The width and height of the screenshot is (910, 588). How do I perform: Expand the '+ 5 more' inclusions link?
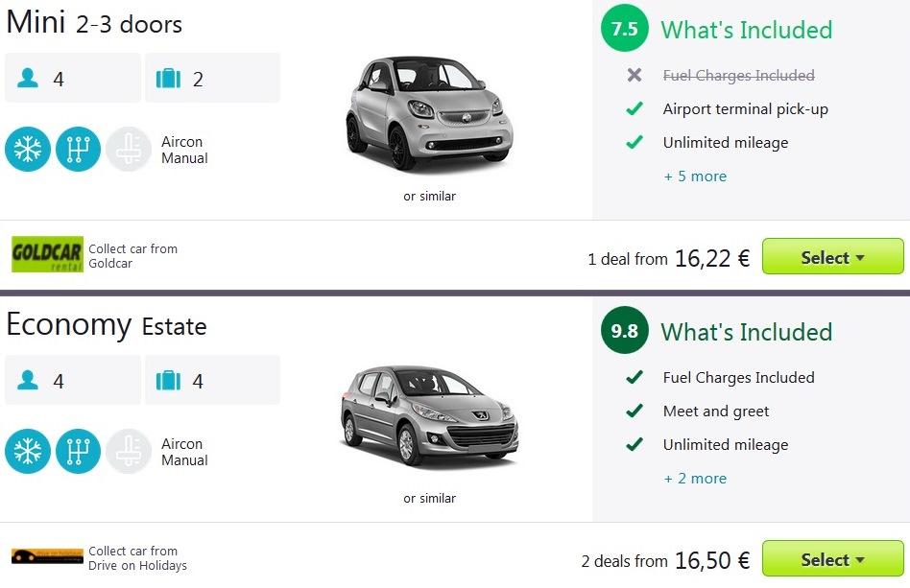pyautogui.click(x=695, y=176)
